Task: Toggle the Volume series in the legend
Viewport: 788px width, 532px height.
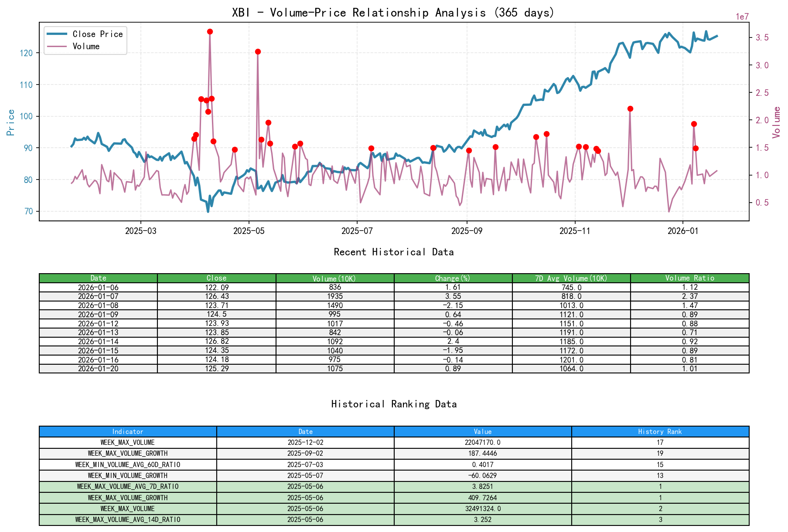Action: 88,46
